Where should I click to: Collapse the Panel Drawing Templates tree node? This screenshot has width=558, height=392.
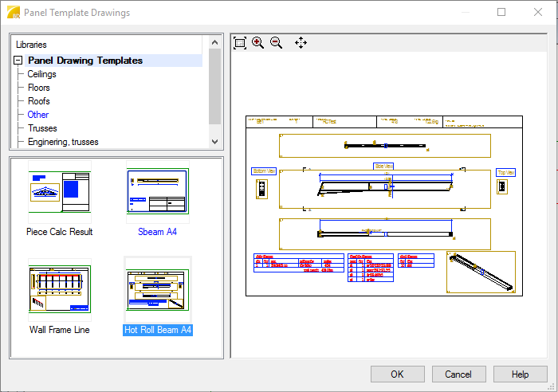click(x=18, y=61)
